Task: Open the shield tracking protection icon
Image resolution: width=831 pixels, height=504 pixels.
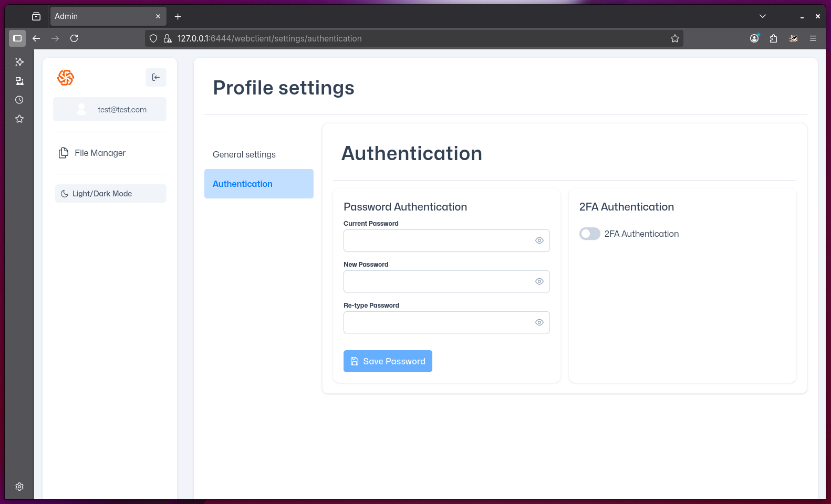Action: [153, 38]
